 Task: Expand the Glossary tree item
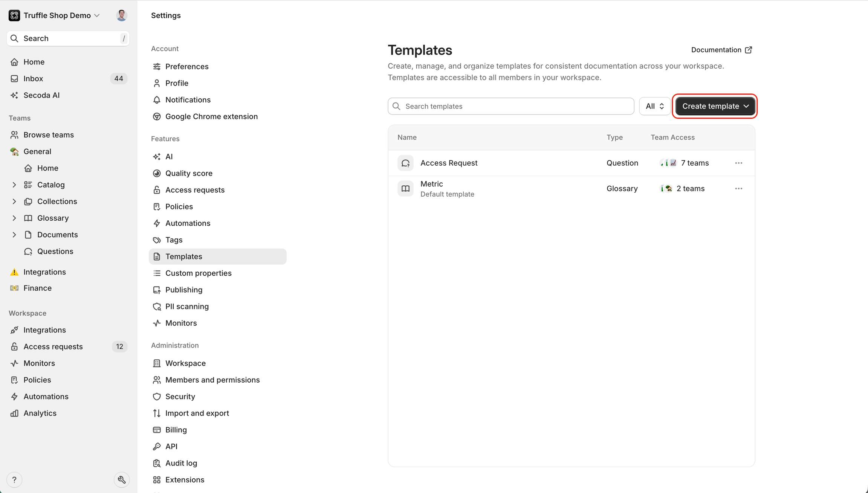coord(14,218)
